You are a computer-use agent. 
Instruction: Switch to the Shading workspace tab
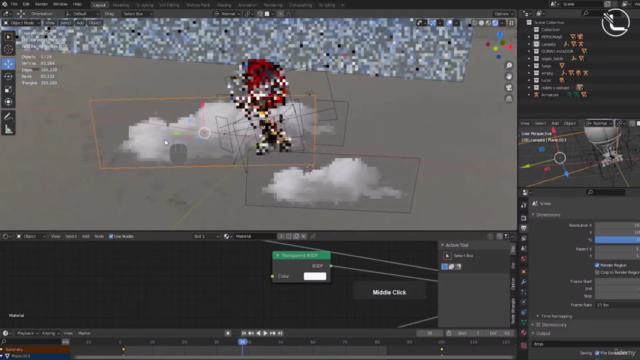(x=224, y=5)
